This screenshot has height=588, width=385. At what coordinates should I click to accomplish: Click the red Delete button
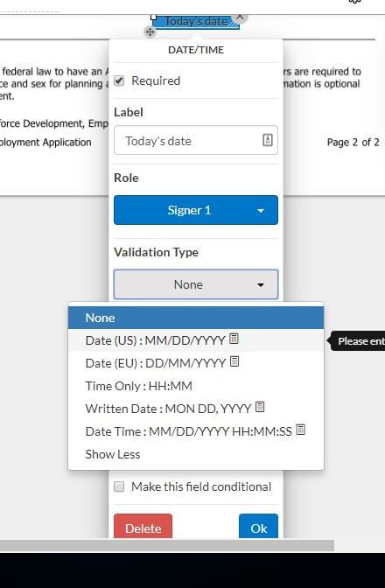143,527
